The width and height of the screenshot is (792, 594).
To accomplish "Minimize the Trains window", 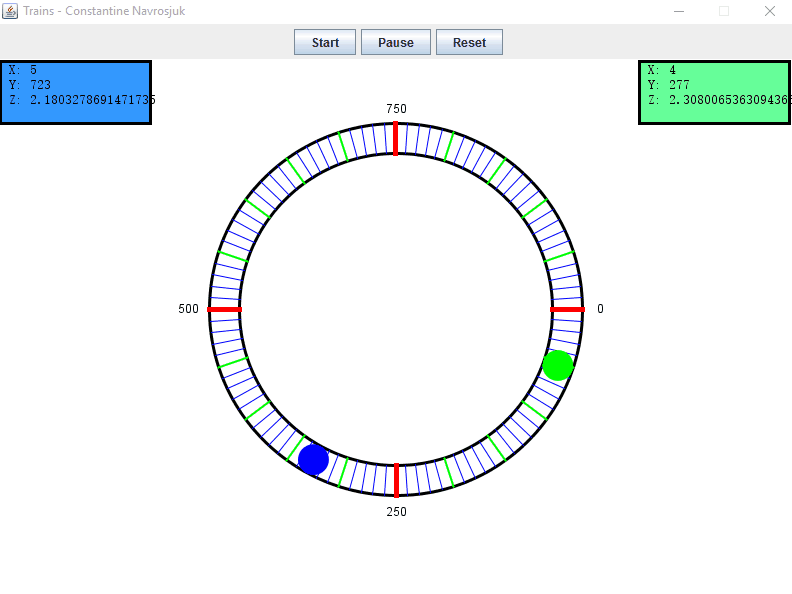I will click(679, 11).
